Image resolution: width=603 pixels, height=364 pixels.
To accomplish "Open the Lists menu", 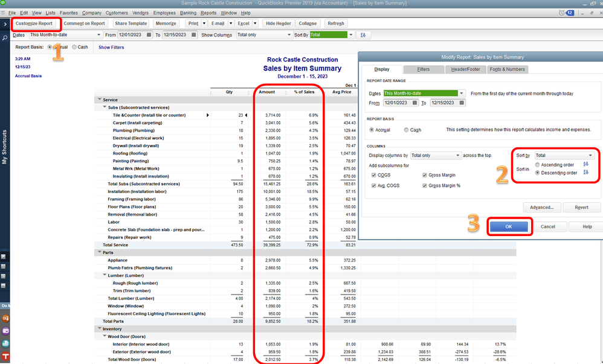I will pos(50,13).
